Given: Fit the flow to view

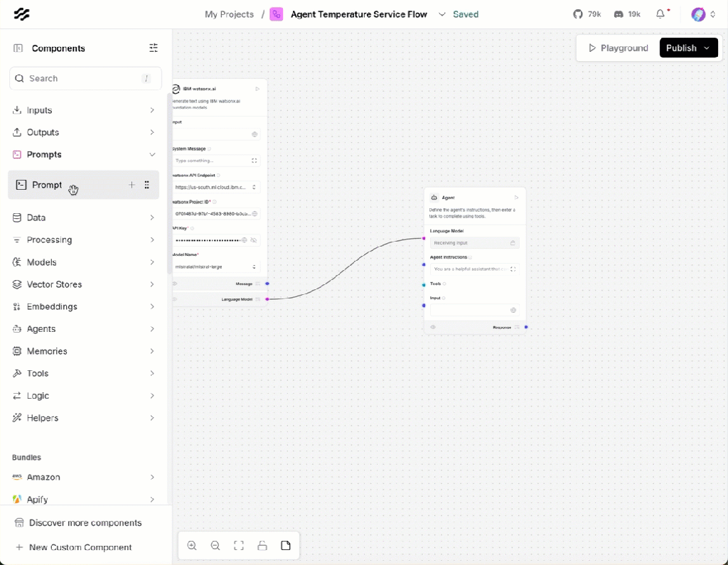Looking at the screenshot, I should [x=239, y=545].
